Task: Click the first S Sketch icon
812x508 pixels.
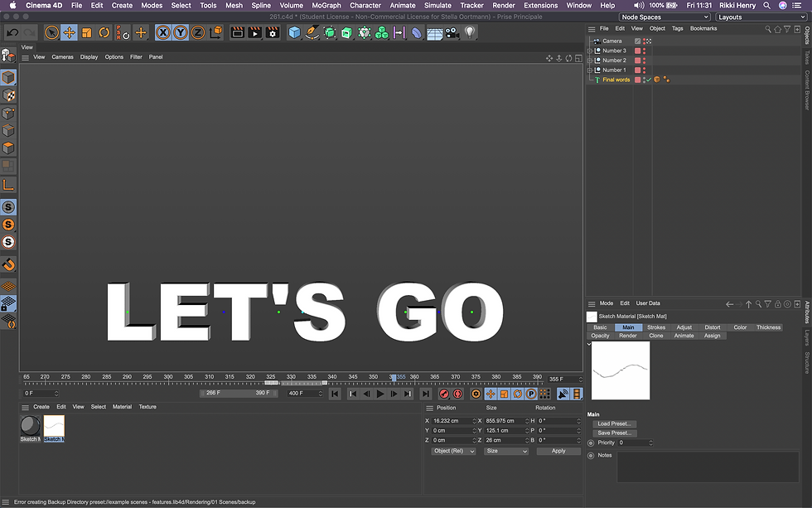Action: point(8,207)
